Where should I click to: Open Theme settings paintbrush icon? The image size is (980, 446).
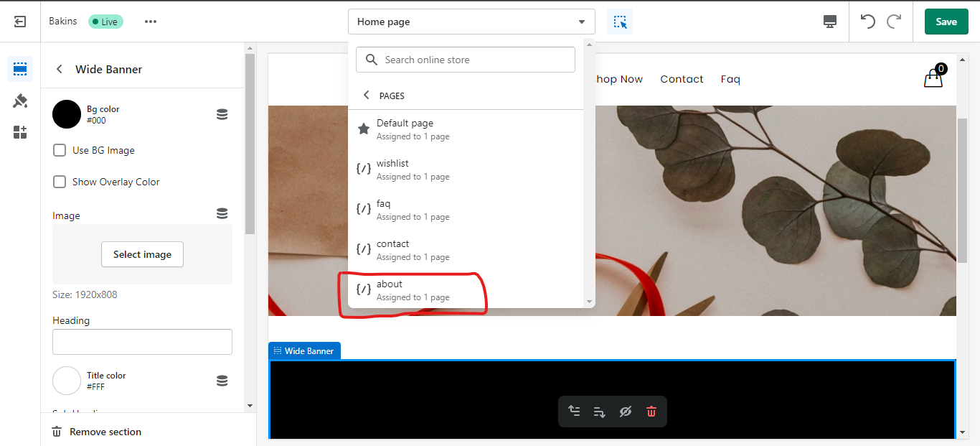point(20,101)
